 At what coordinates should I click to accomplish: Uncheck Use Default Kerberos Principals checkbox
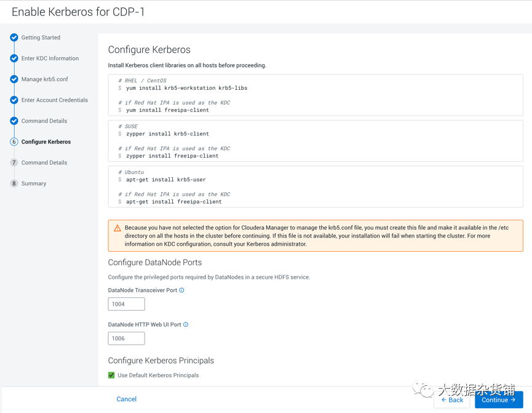(x=111, y=375)
